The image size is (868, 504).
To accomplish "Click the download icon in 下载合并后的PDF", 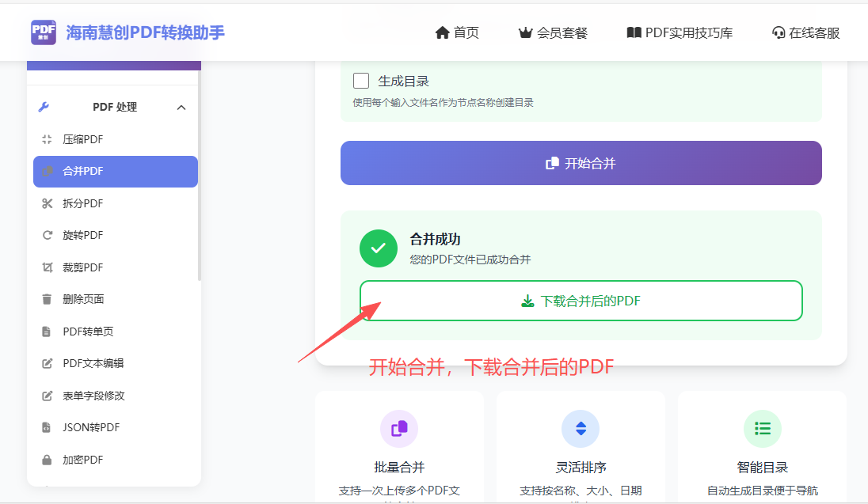I will (x=527, y=301).
